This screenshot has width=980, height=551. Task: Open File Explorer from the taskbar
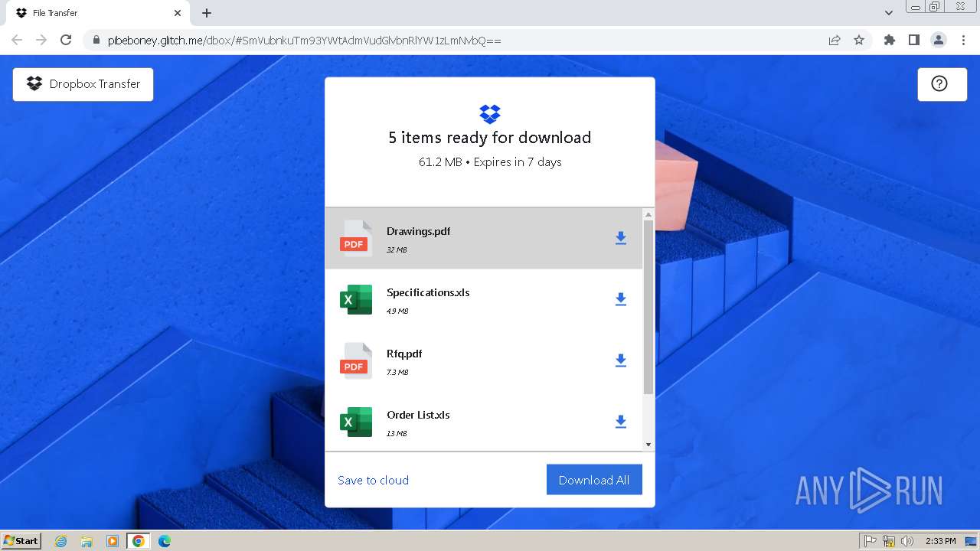87,541
